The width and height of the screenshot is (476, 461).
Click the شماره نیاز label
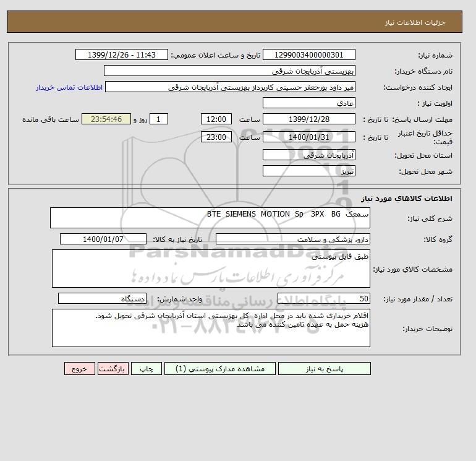pos(435,55)
